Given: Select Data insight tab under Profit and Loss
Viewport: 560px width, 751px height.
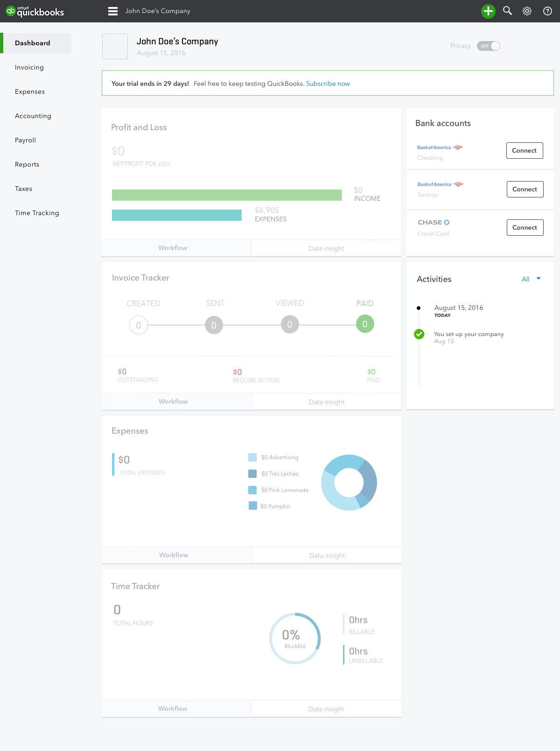Looking at the screenshot, I should click(326, 248).
